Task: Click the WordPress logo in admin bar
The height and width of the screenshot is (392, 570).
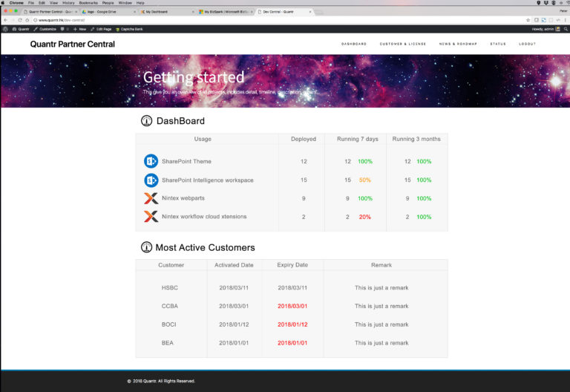Action: 5,29
